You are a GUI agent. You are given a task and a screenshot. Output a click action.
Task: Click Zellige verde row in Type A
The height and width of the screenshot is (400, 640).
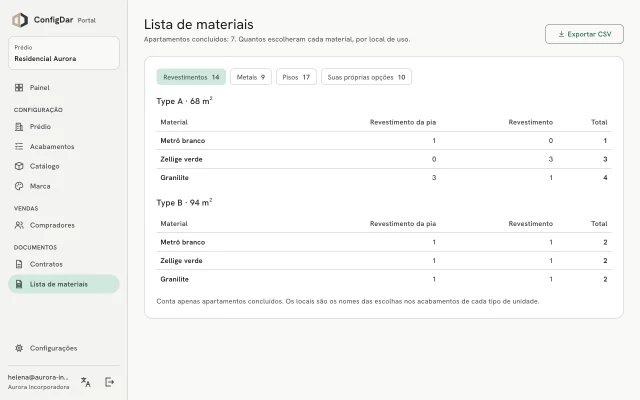pyautogui.click(x=384, y=159)
